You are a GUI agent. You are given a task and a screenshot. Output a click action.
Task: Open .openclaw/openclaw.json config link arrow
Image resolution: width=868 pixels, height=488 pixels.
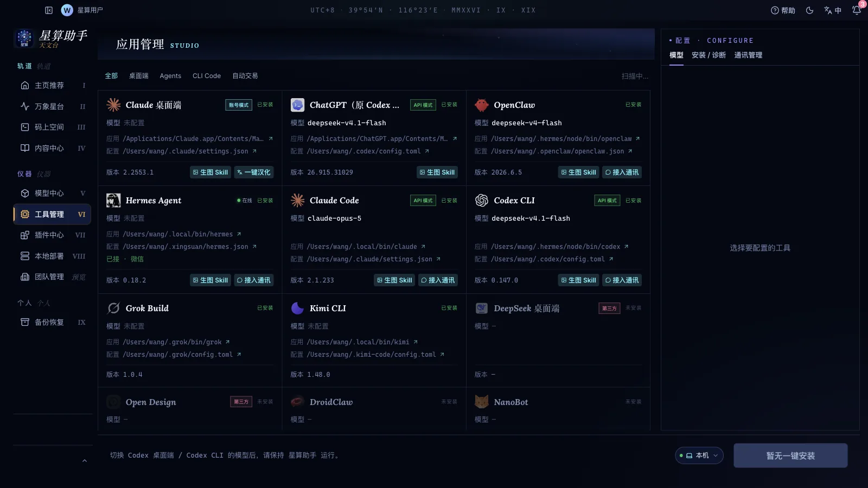coord(630,151)
